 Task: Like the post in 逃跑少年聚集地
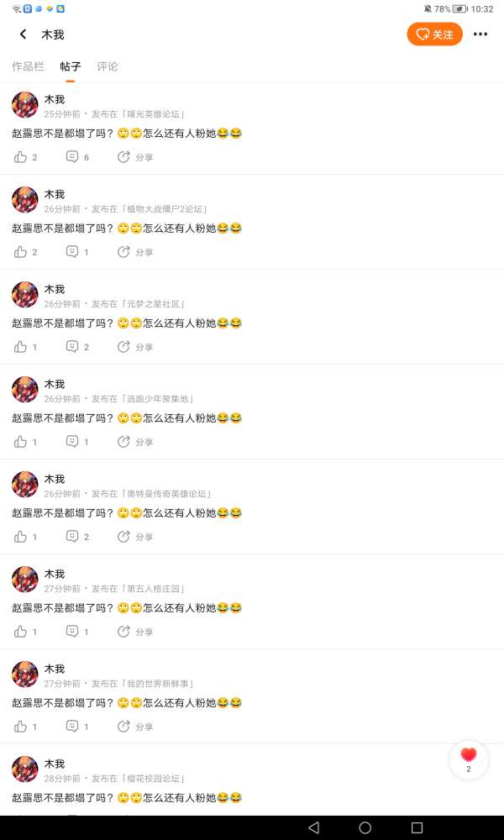click(x=26, y=442)
